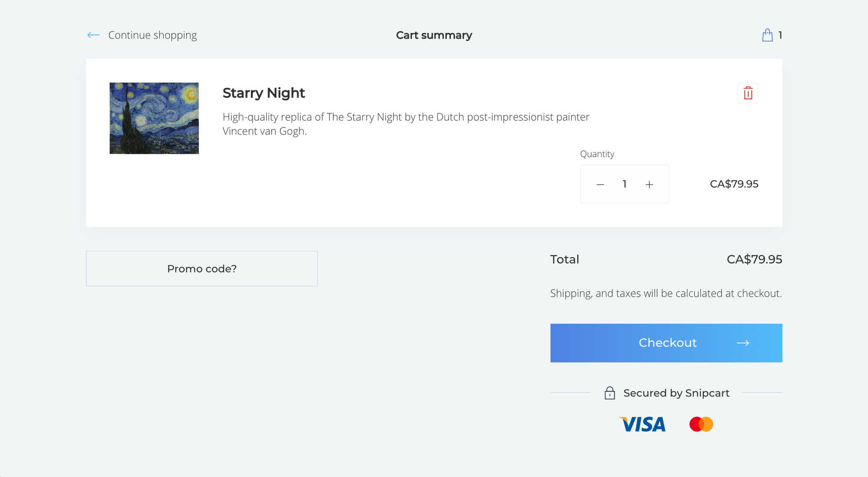Increase quantity with the plus control
Viewport: 868px width, 477px height.
[649, 184]
